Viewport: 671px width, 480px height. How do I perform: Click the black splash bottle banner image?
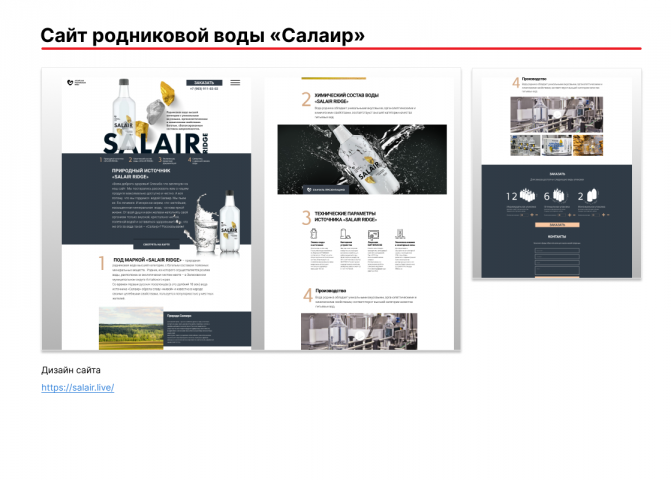coord(362,160)
